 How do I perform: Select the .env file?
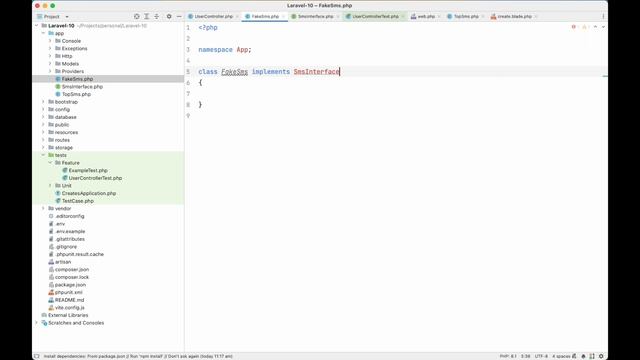(60, 224)
